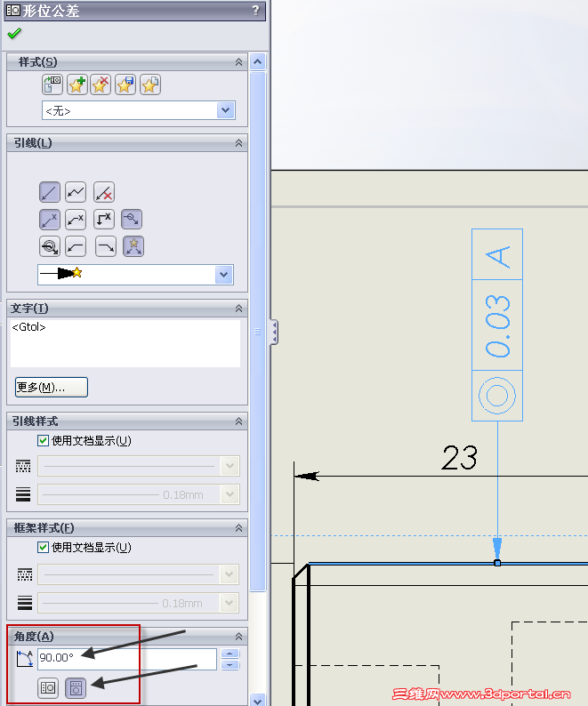The height and width of the screenshot is (706, 588).
Task: Decrease the angle with down spinner
Action: (x=230, y=664)
